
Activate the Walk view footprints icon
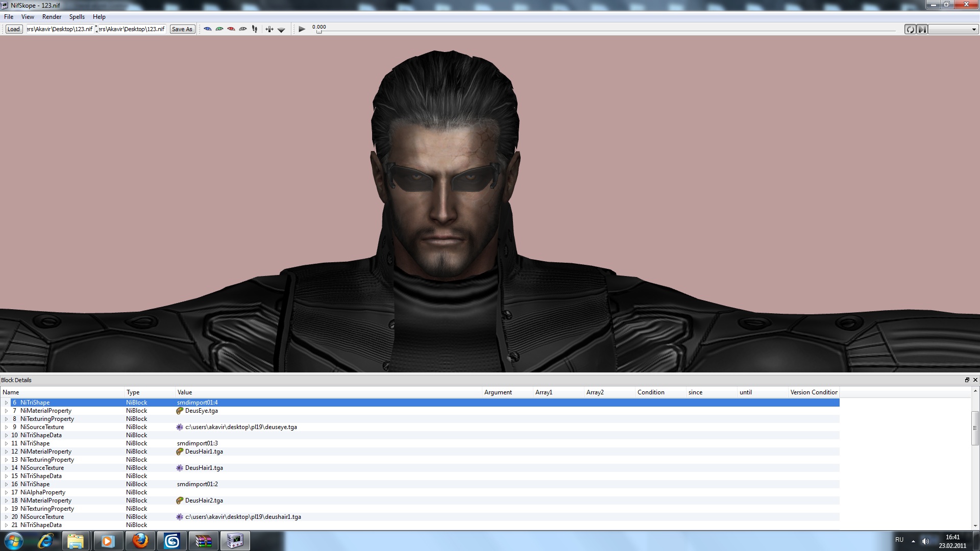(x=255, y=29)
